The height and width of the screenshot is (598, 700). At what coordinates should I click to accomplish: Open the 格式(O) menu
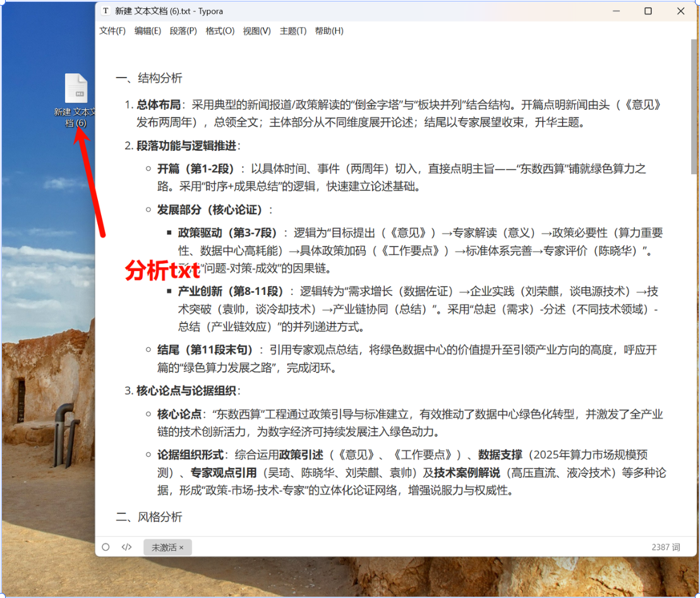click(220, 31)
